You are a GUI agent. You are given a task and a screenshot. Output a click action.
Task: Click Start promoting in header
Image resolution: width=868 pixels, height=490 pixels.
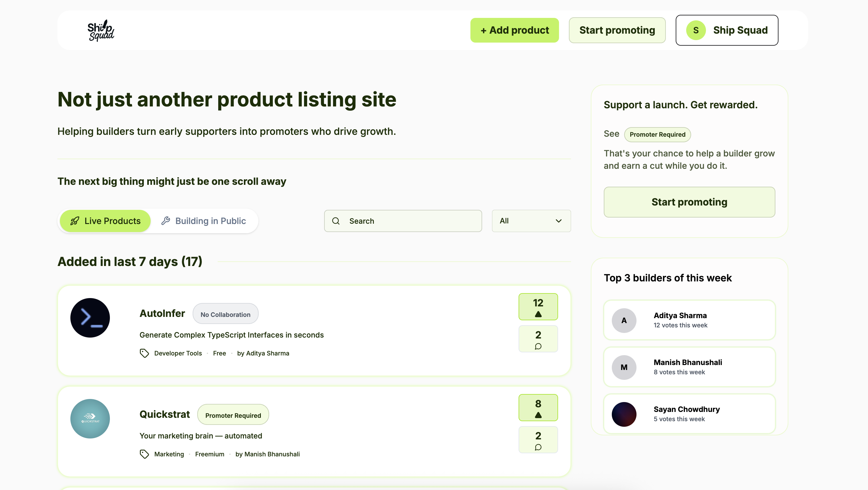[617, 30]
